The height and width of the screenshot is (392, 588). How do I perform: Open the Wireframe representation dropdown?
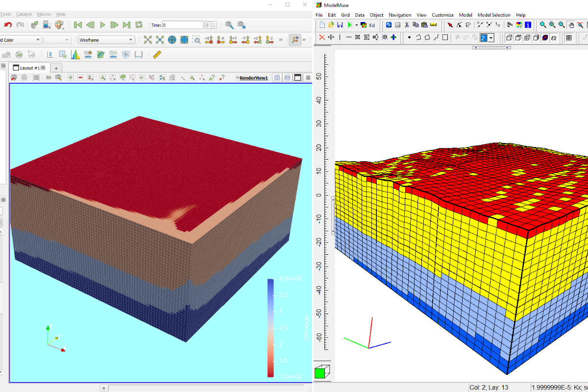[x=106, y=39]
